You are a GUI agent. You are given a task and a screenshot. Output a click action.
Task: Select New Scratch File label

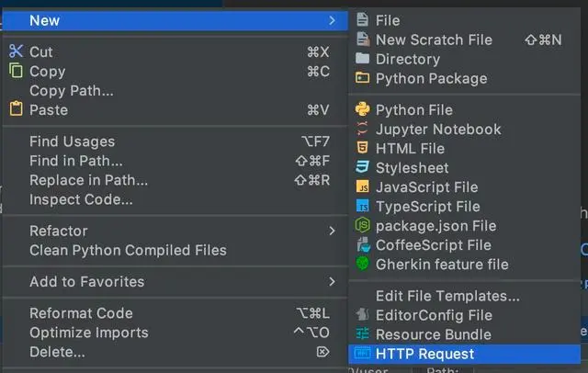[434, 40]
